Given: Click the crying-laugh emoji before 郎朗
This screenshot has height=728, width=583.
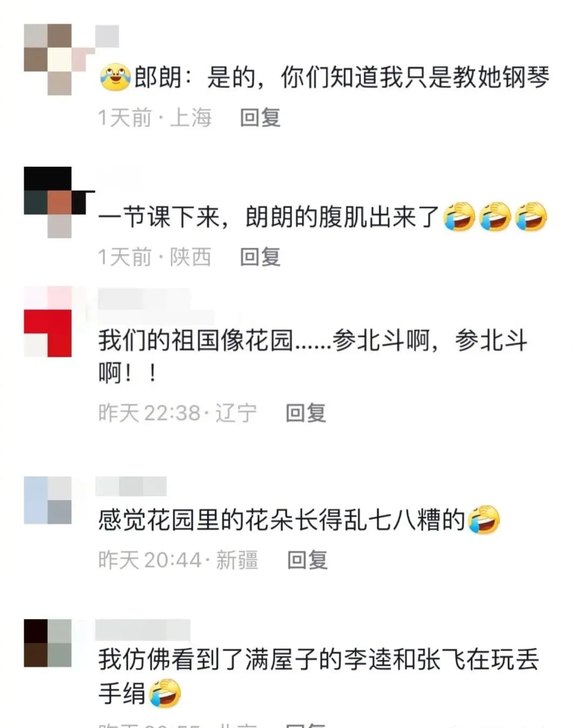Looking at the screenshot, I should tap(115, 78).
